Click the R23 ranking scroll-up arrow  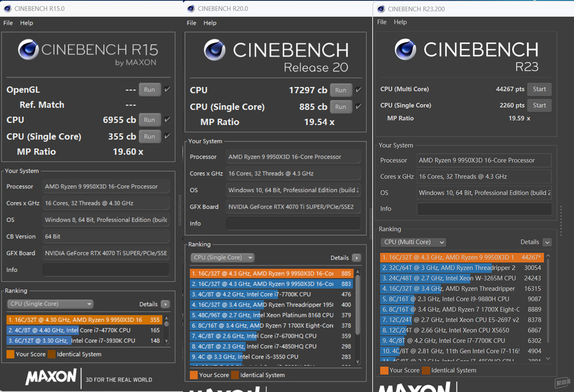coord(548,256)
